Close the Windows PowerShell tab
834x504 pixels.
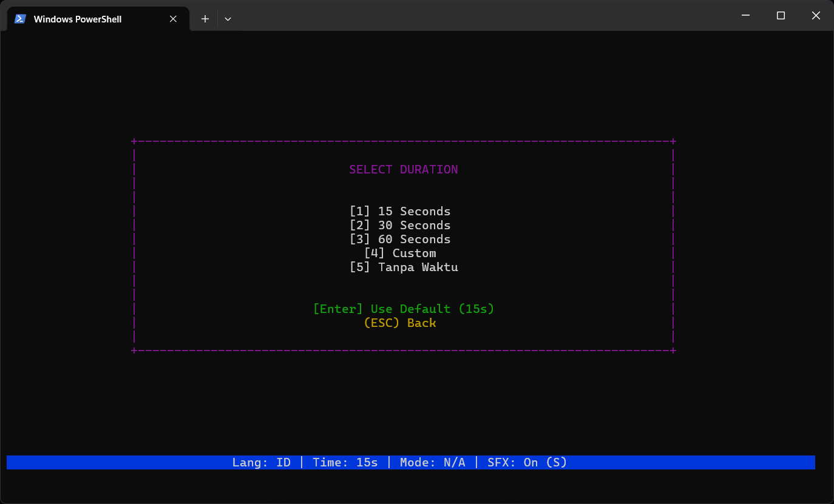[x=173, y=19]
